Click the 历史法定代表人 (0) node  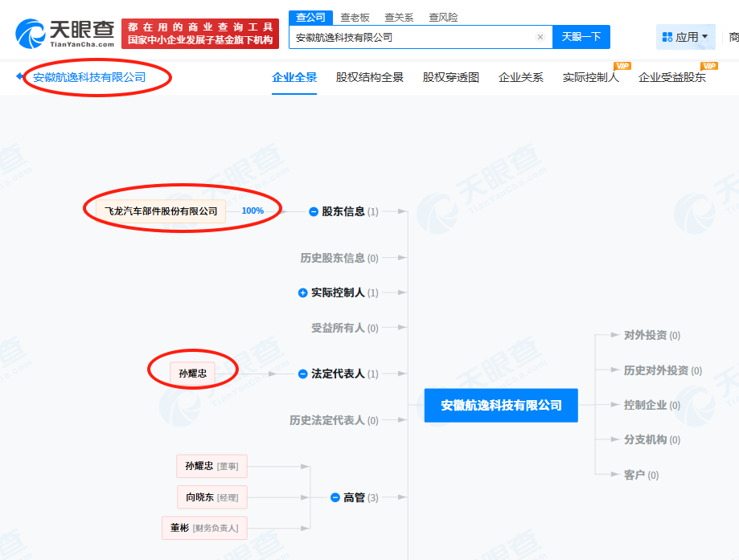pyautogui.click(x=334, y=420)
